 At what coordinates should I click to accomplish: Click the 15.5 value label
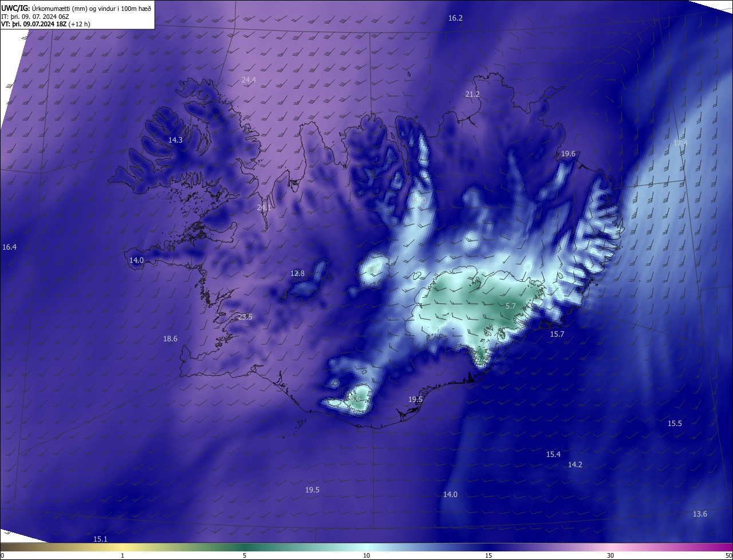pos(675,424)
